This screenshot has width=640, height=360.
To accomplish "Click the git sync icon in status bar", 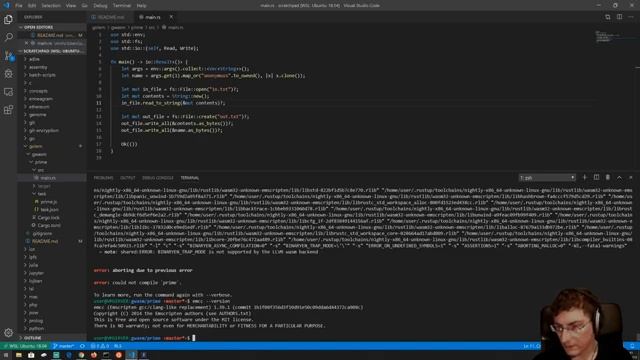I will (x=82, y=346).
